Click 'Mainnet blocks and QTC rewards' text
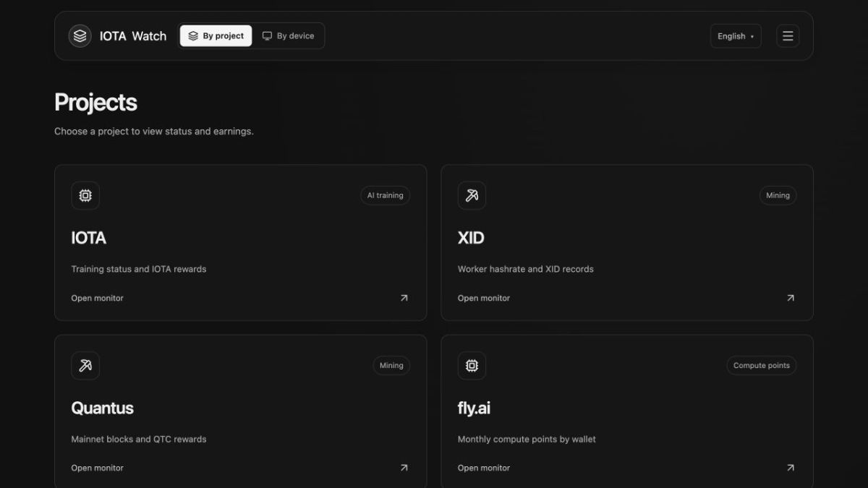 coord(138,439)
